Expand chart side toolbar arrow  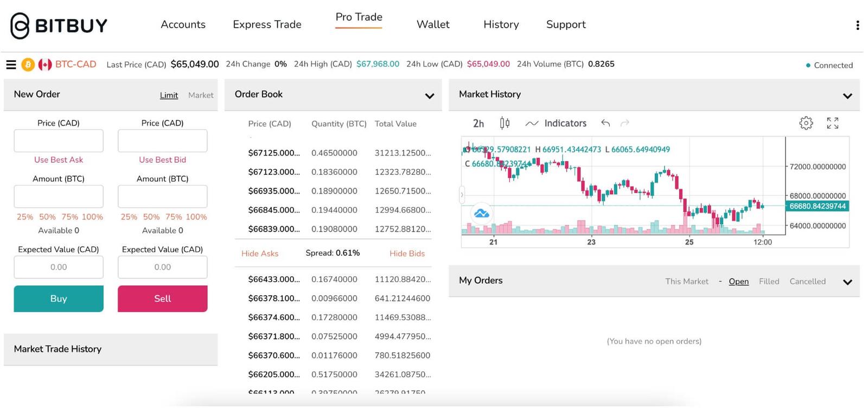[462, 194]
